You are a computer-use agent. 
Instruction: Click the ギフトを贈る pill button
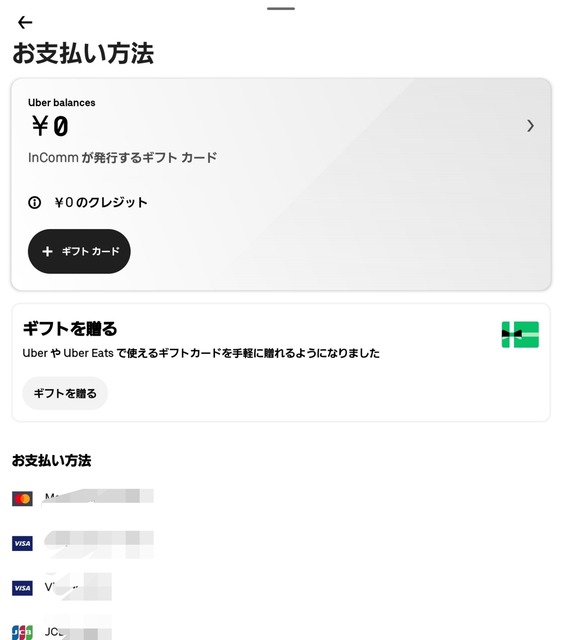click(65, 393)
